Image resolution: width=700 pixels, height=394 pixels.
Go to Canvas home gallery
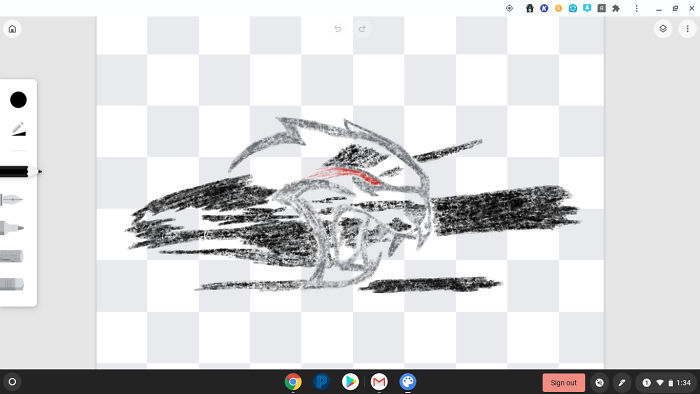[12, 29]
